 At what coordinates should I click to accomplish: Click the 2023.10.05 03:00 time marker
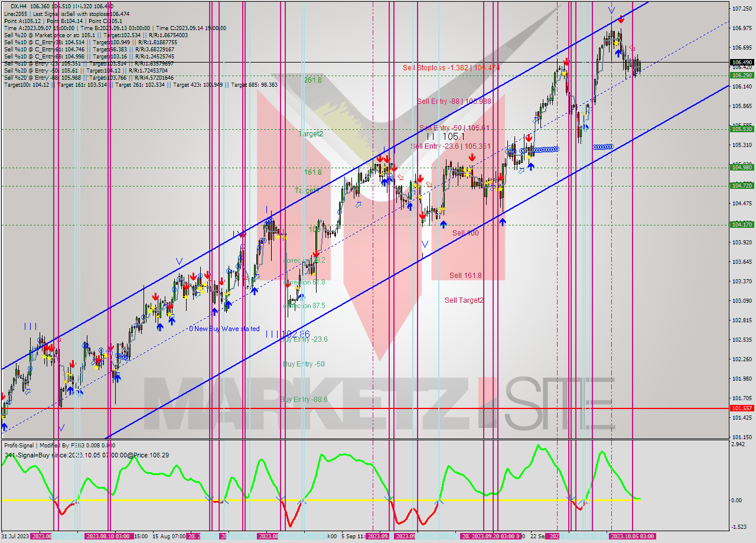click(x=632, y=536)
